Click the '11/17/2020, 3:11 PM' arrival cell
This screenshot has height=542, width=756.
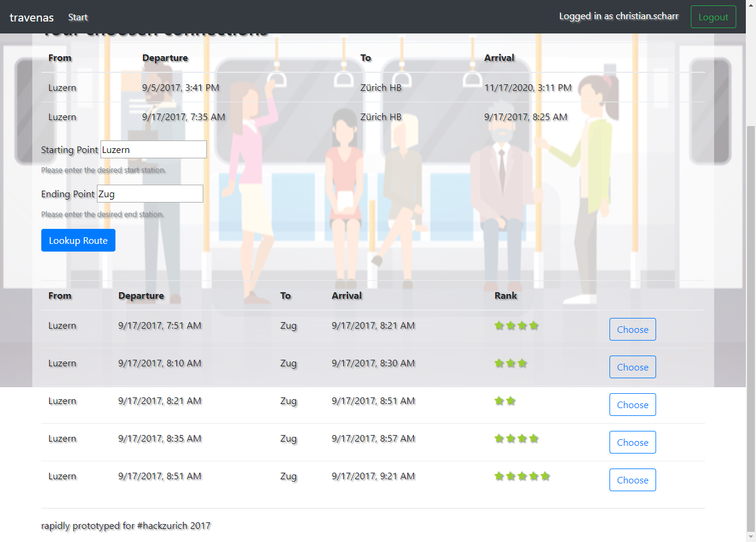[x=528, y=88]
